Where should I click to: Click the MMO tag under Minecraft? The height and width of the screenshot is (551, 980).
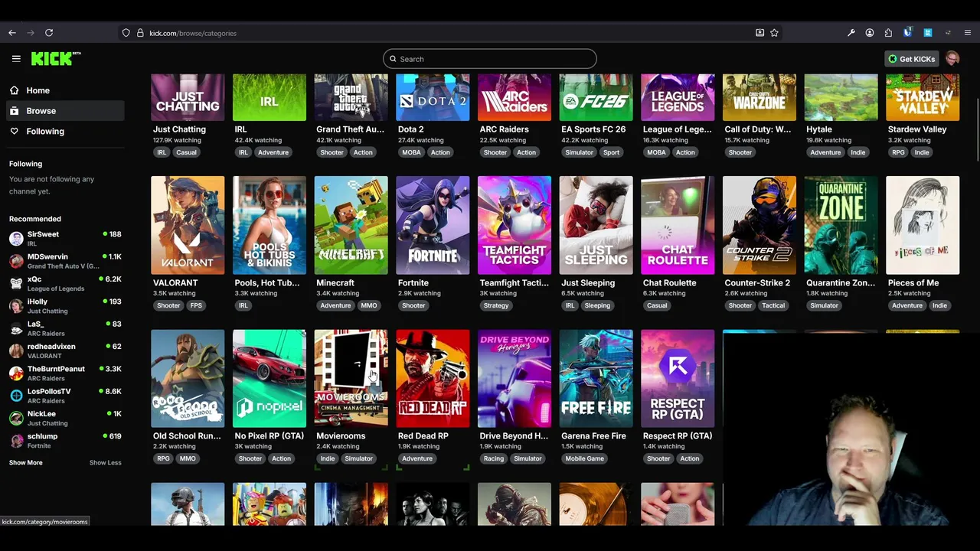tap(368, 305)
